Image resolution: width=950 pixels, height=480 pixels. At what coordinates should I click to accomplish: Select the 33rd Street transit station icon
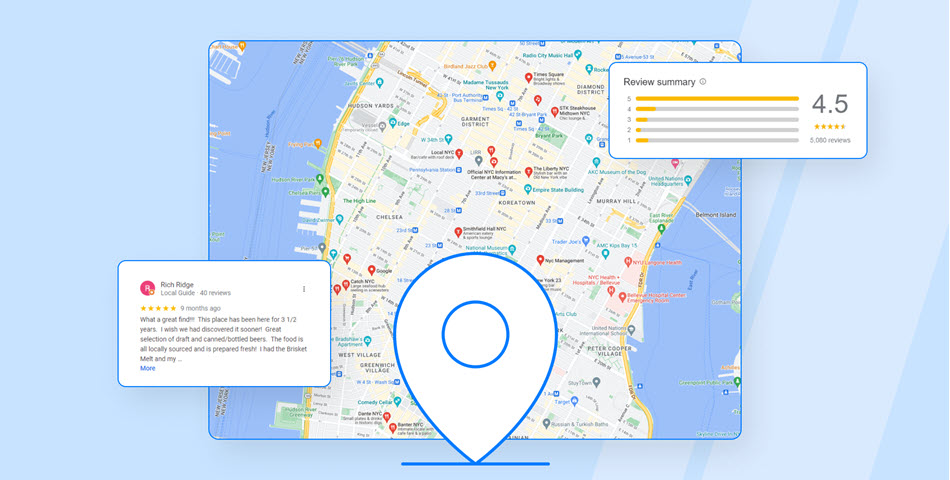click(x=503, y=193)
